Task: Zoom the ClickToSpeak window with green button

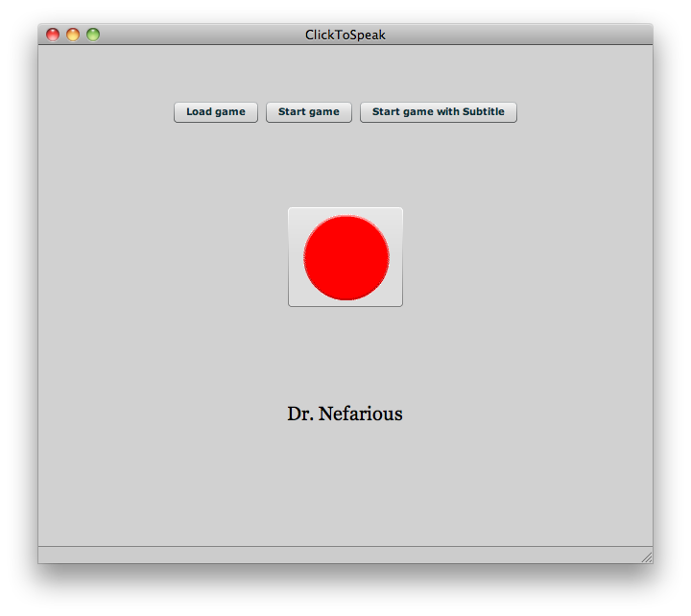Action: pos(93,35)
